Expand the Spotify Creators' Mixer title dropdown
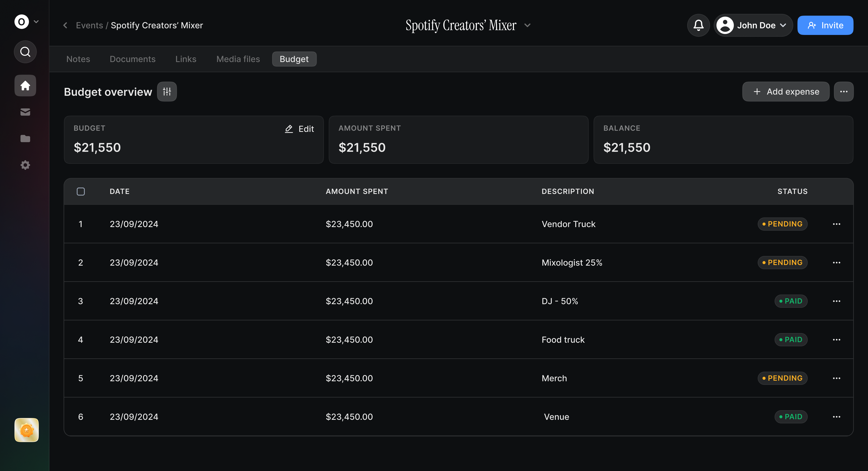The image size is (868, 471). click(528, 25)
